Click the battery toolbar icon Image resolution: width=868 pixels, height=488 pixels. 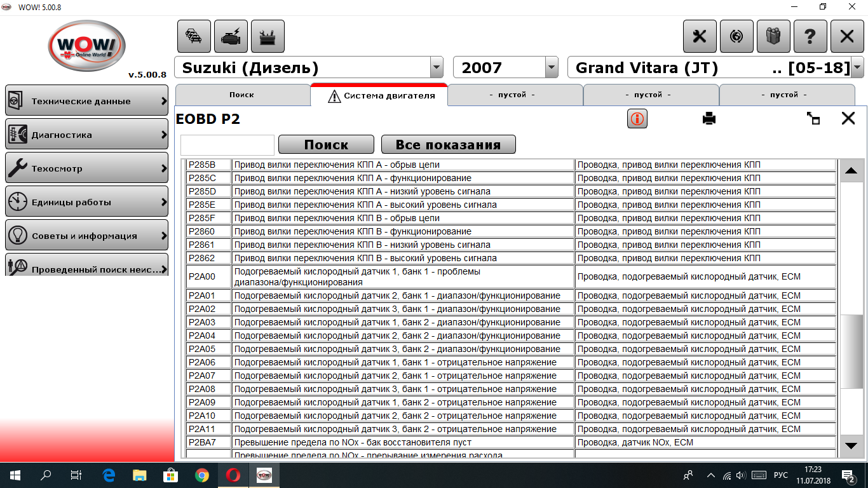(268, 37)
